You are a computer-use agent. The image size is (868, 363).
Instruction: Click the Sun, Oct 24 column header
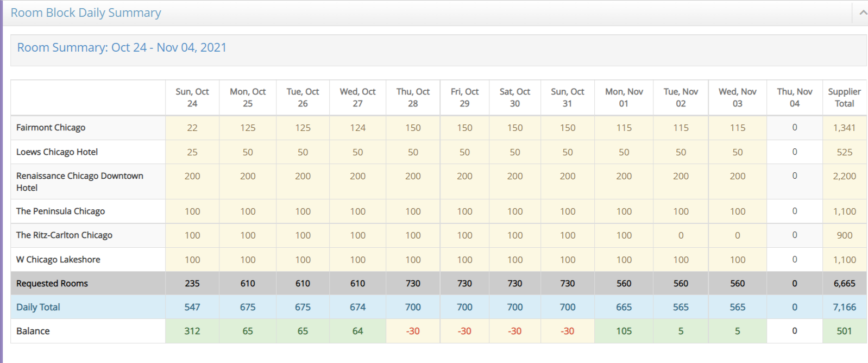click(192, 98)
